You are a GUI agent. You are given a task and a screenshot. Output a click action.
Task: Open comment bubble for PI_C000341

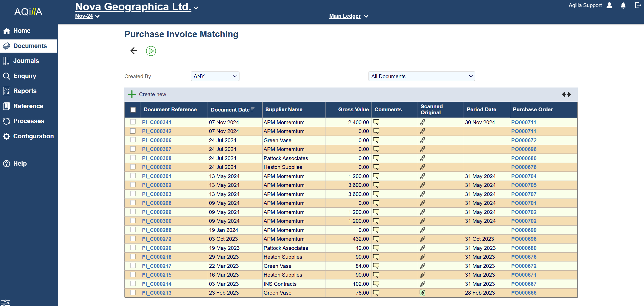point(376,122)
